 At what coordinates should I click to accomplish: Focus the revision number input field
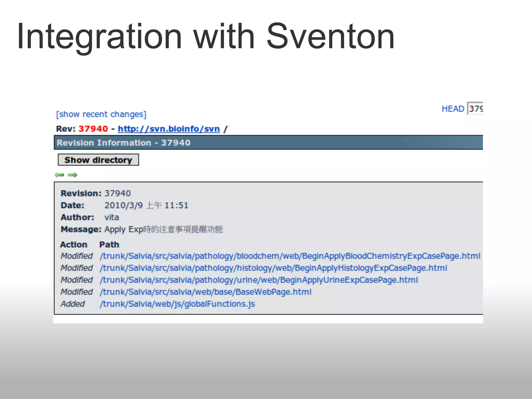tap(475, 108)
